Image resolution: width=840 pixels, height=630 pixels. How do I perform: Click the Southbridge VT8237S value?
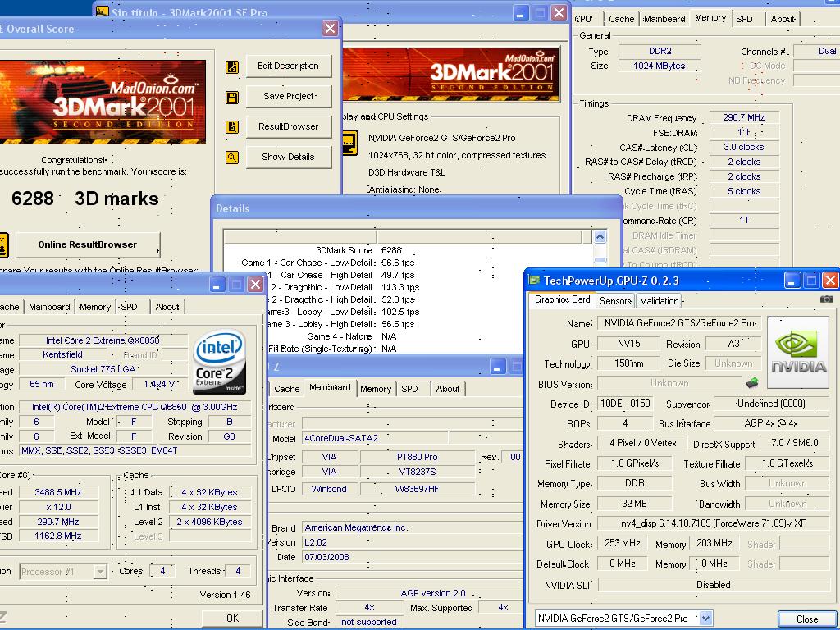tap(418, 472)
